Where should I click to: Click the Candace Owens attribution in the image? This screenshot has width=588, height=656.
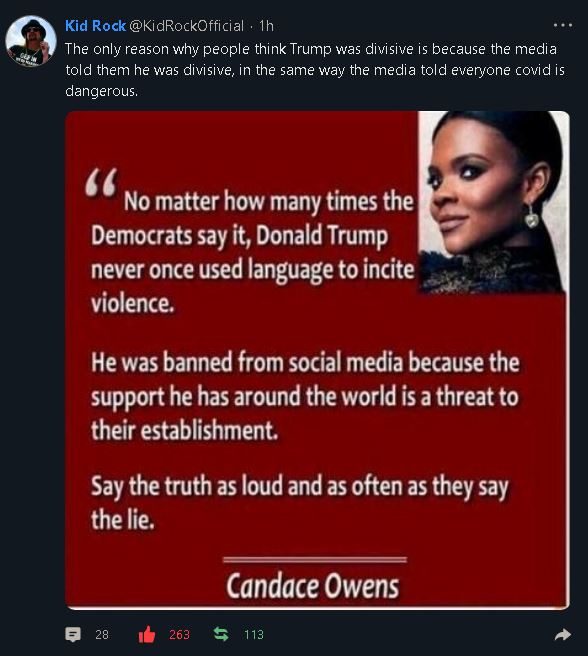(313, 586)
